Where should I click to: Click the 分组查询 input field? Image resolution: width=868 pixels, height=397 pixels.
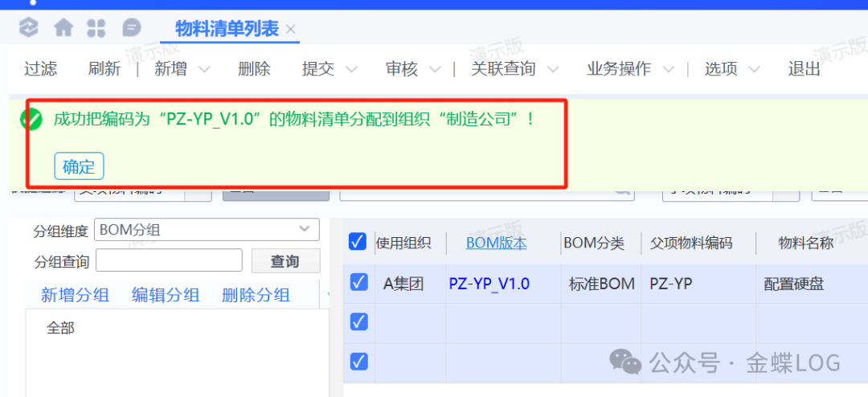(x=169, y=260)
